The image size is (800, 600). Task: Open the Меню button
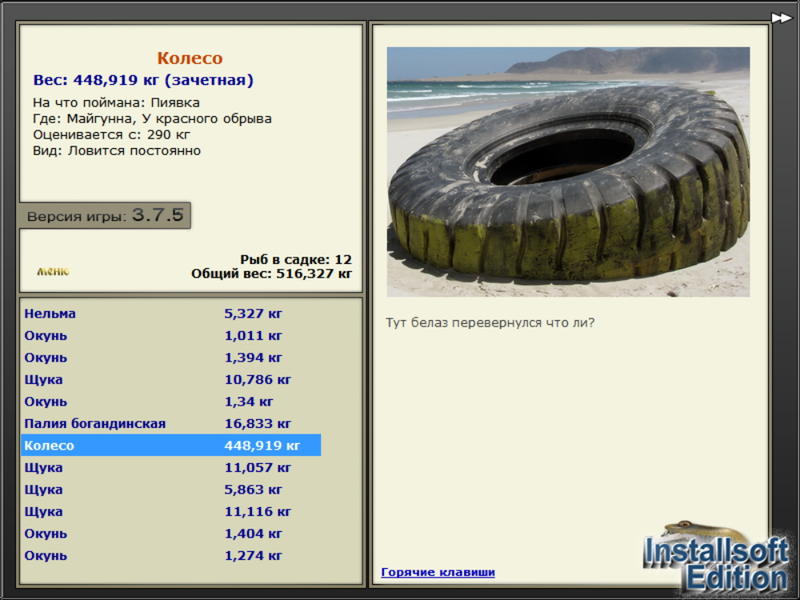click(x=53, y=271)
